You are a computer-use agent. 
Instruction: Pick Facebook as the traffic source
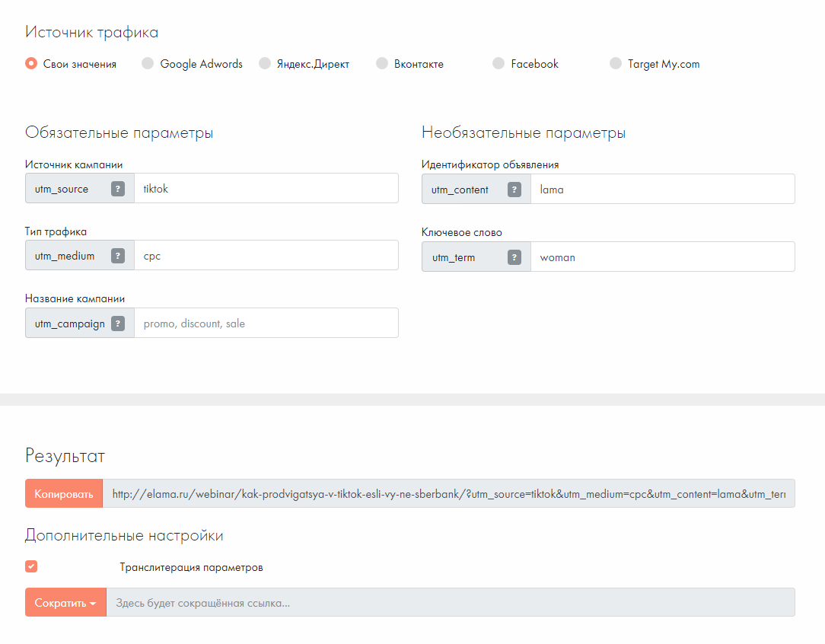pyautogui.click(x=499, y=64)
